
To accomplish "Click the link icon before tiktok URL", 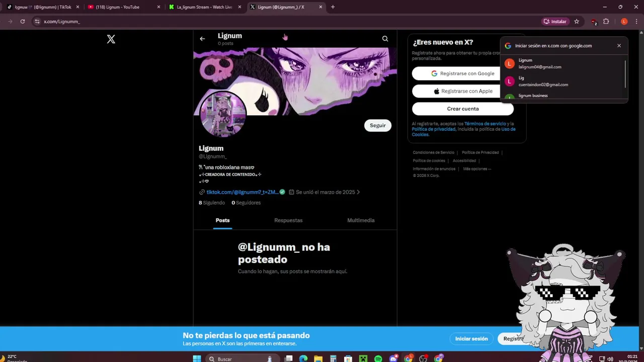I will pyautogui.click(x=202, y=192).
